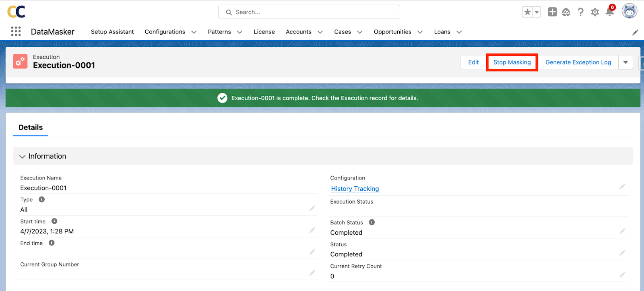Image resolution: width=644 pixels, height=291 pixels.
Task: Collapse the Information section
Action: pyautogui.click(x=23, y=156)
